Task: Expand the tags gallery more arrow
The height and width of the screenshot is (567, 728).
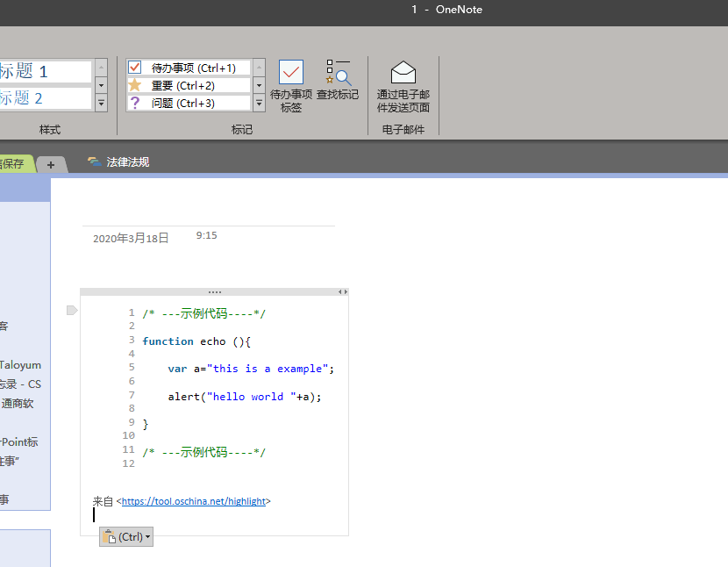Action: click(259, 103)
